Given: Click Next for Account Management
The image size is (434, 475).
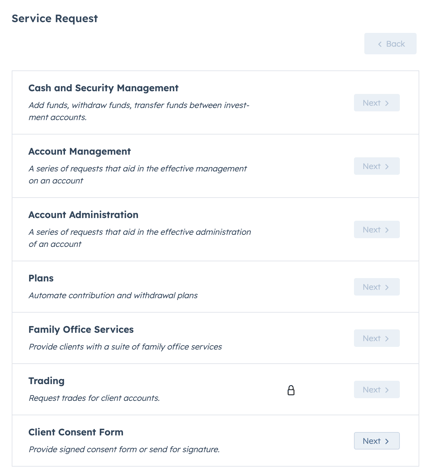Looking at the screenshot, I should (377, 166).
